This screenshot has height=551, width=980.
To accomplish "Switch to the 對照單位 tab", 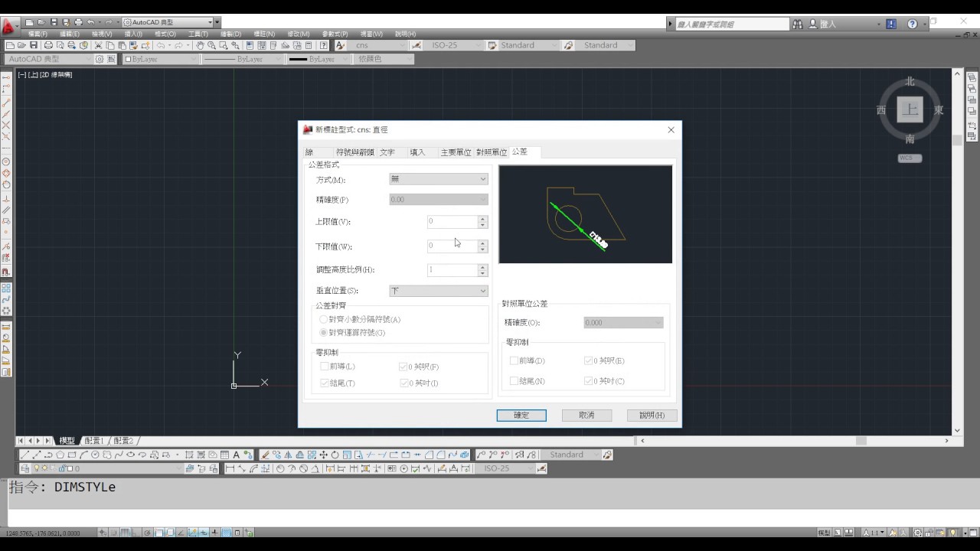I will [x=492, y=152].
